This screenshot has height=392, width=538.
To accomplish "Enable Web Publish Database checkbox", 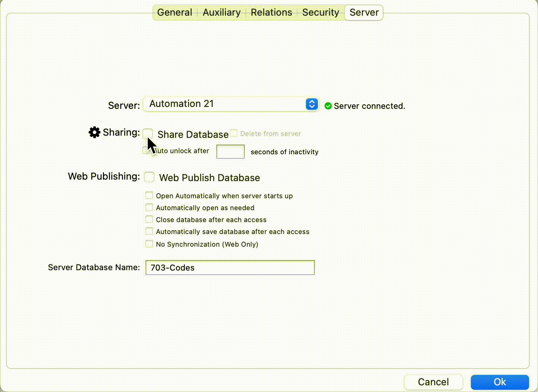I will (x=149, y=177).
